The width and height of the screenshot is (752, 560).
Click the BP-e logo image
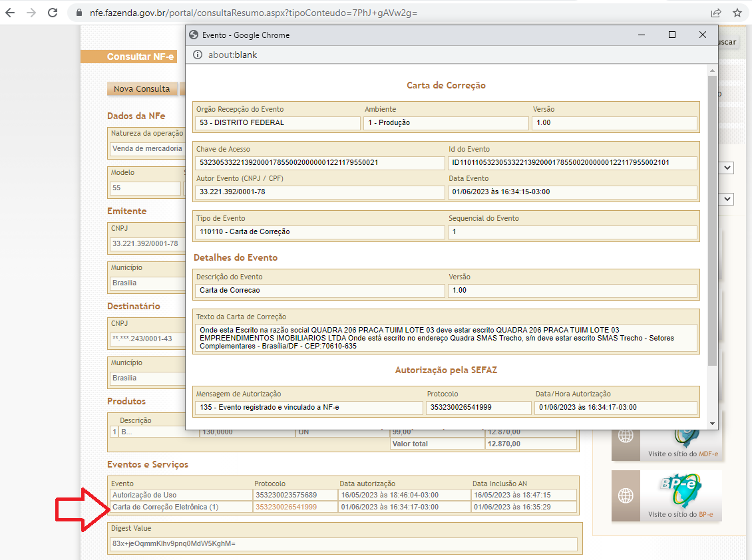tap(681, 490)
